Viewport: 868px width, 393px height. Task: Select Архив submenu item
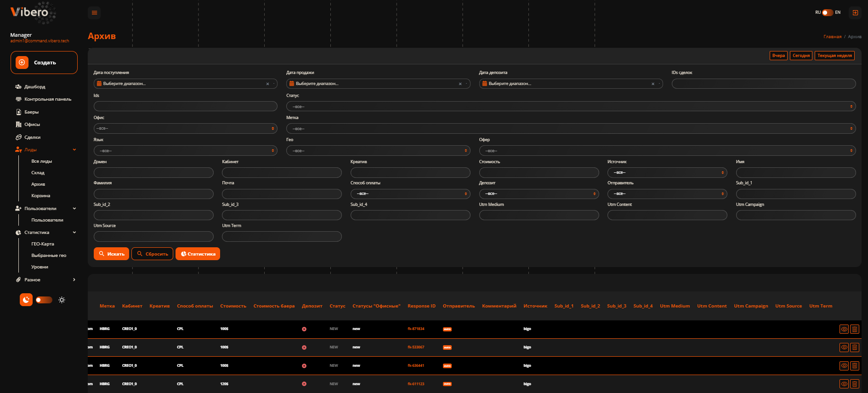[38, 184]
